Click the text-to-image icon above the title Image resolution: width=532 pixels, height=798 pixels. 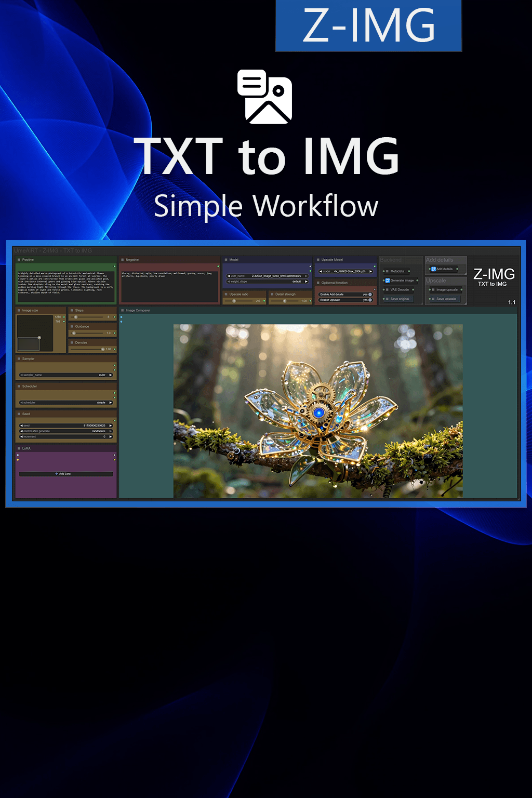(x=264, y=97)
